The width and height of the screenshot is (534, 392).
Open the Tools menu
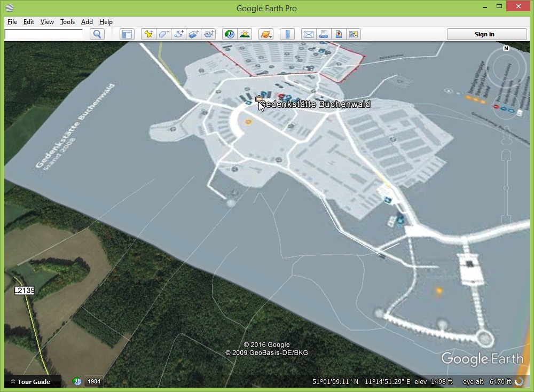67,22
